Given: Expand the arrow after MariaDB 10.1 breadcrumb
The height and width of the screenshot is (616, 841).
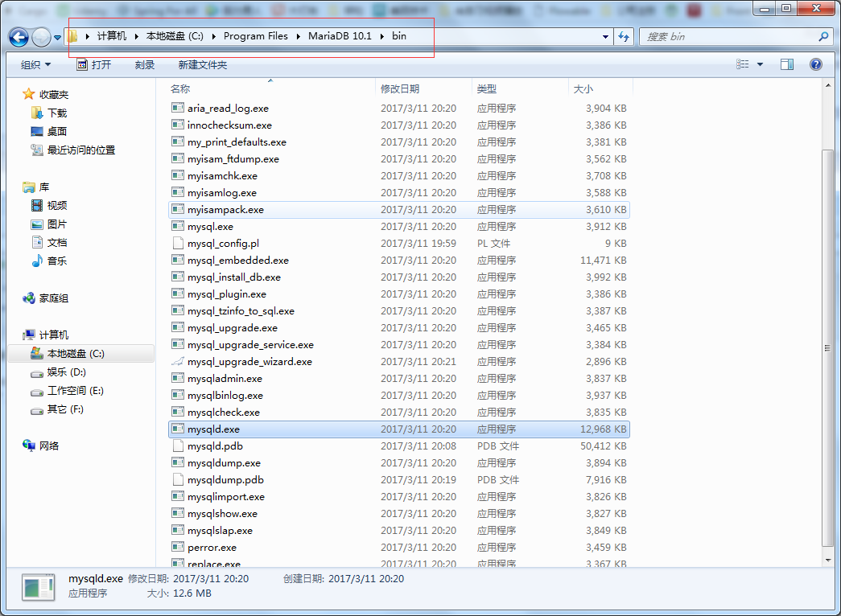Looking at the screenshot, I should (382, 36).
